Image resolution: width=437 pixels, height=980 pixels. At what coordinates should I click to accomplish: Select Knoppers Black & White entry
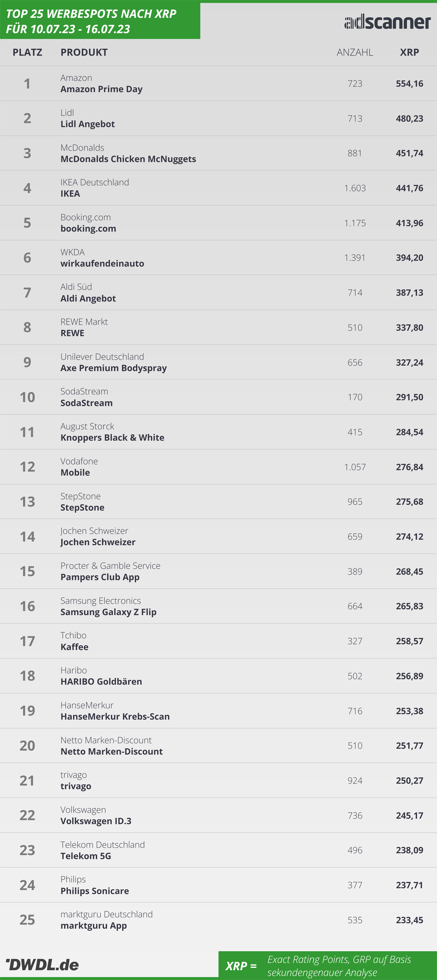click(x=113, y=437)
